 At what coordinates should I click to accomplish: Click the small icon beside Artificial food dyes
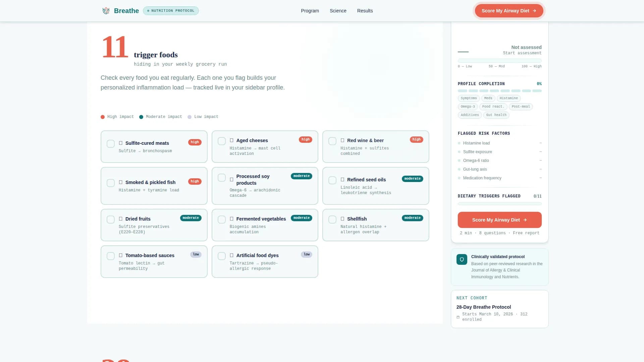pyautogui.click(x=231, y=255)
